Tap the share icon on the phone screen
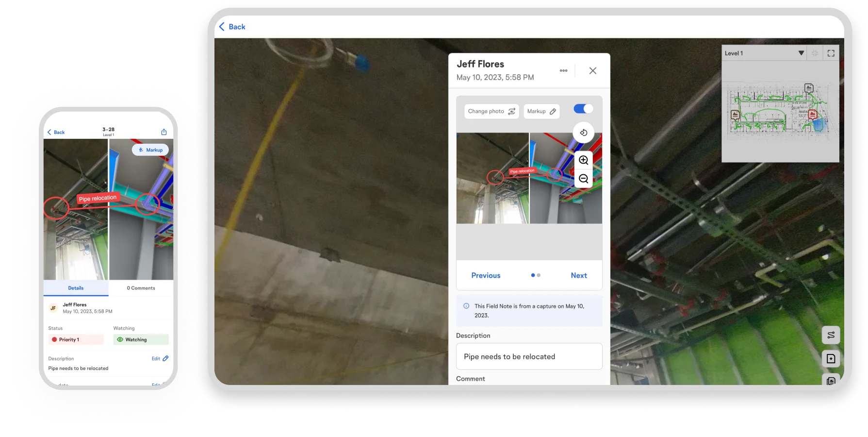The height and width of the screenshot is (437, 868). 164,131
